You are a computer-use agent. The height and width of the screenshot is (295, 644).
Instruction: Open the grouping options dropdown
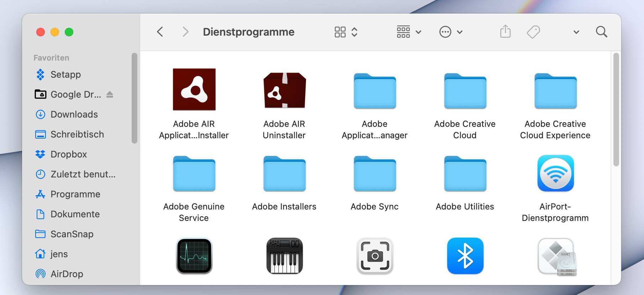tap(409, 32)
